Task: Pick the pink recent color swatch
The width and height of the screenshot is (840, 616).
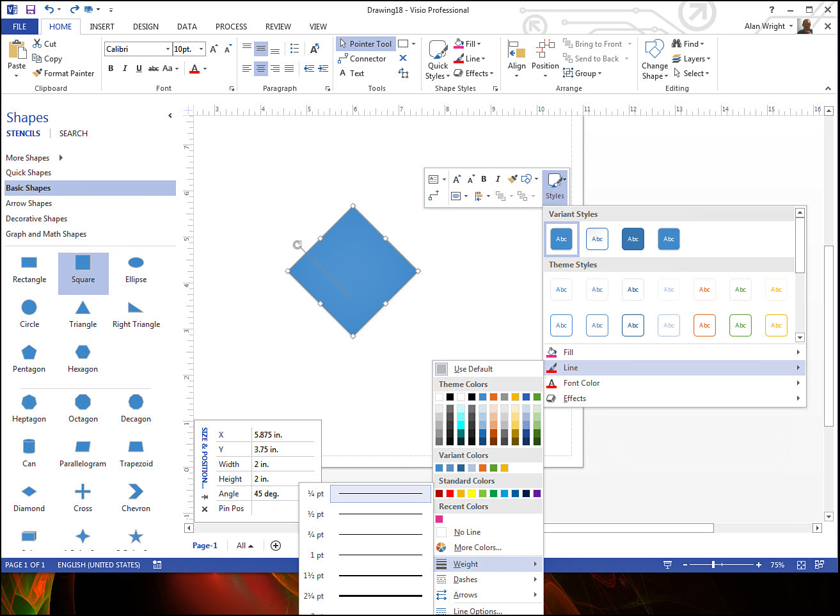Action: click(x=439, y=519)
